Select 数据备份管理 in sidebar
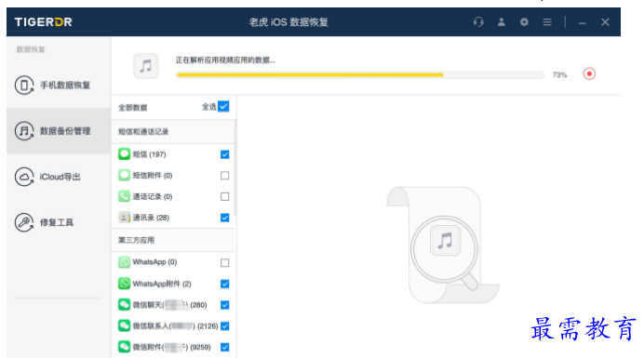 coord(59,131)
